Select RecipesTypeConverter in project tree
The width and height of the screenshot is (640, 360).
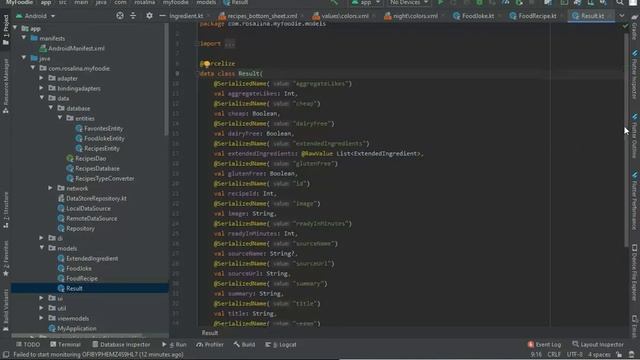(104, 178)
